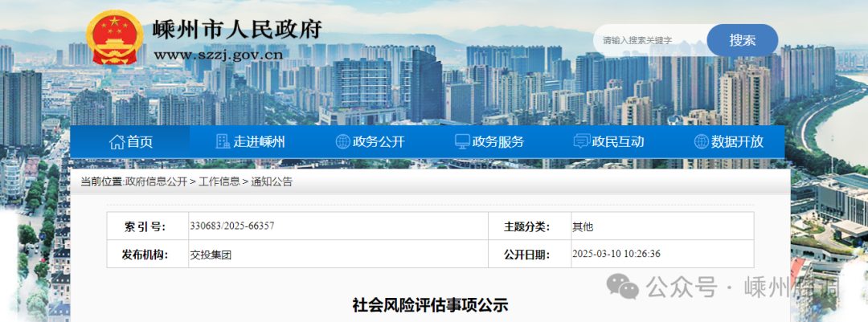Click the publish date 2025-03-10 10:26:36
Screen dimensions: 868x322
point(616,255)
